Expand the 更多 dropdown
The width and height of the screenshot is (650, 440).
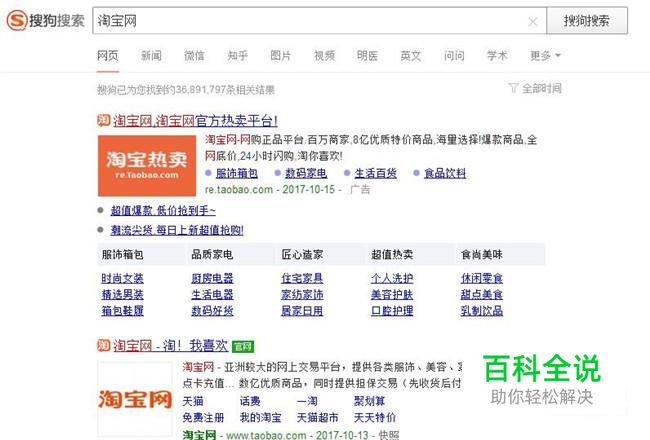(x=545, y=56)
